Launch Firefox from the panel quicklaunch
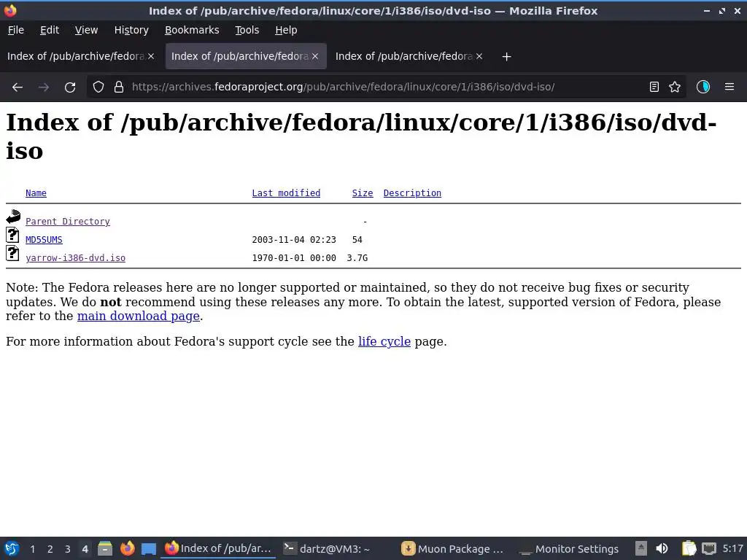Screen dimensions: 747x560 (x=127, y=548)
